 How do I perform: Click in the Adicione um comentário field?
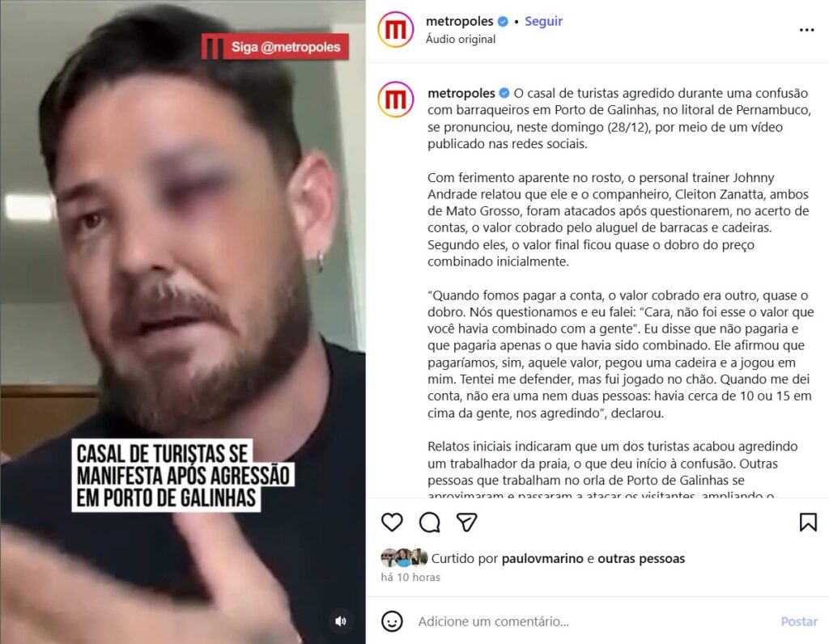(592, 621)
